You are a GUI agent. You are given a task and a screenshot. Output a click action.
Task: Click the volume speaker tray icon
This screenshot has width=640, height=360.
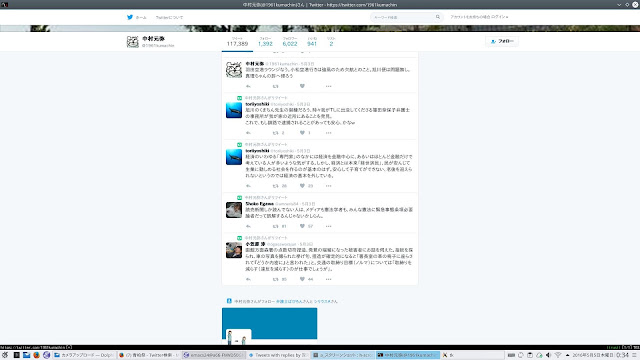pos(549,355)
